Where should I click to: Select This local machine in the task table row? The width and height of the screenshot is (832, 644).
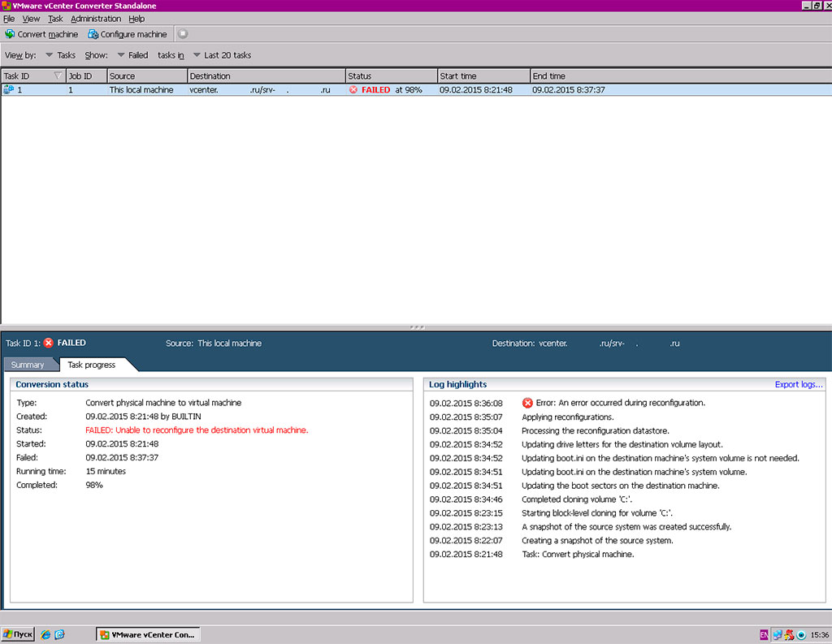[141, 89]
